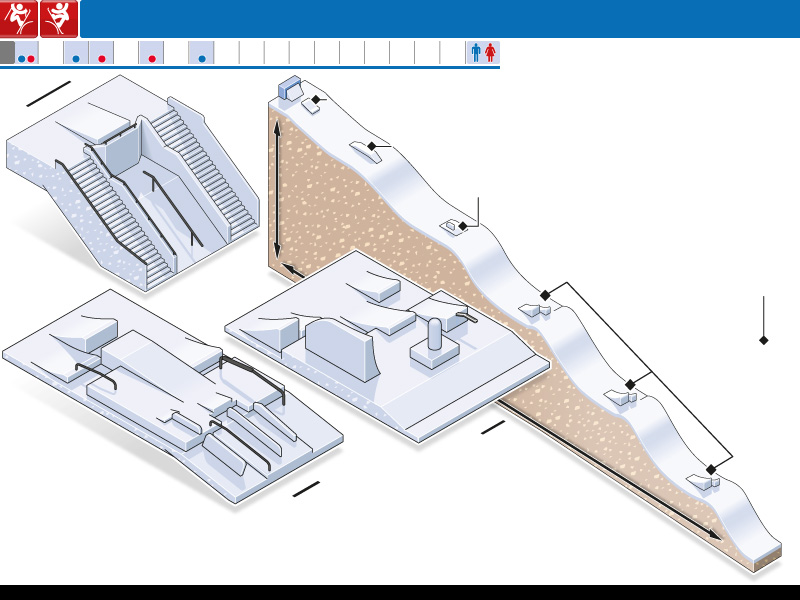The image size is (800, 600).
Task: Select the rightmost blue-dot schedule cell
Action: 201,54
